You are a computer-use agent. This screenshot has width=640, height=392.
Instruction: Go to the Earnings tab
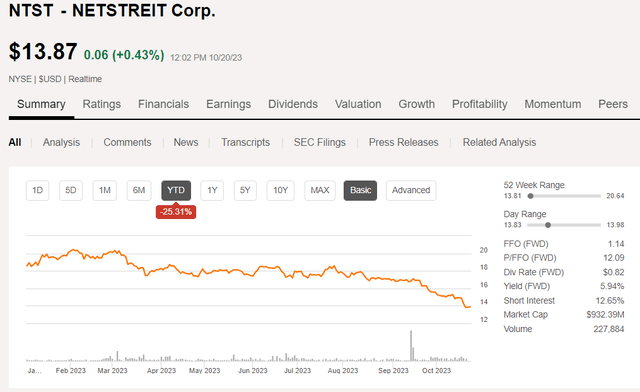coord(229,105)
